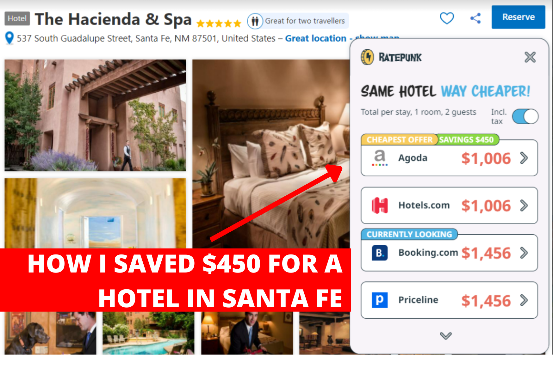Open the Hotels.com offer arrow
Image resolution: width=553 pixels, height=392 pixels.
(524, 205)
